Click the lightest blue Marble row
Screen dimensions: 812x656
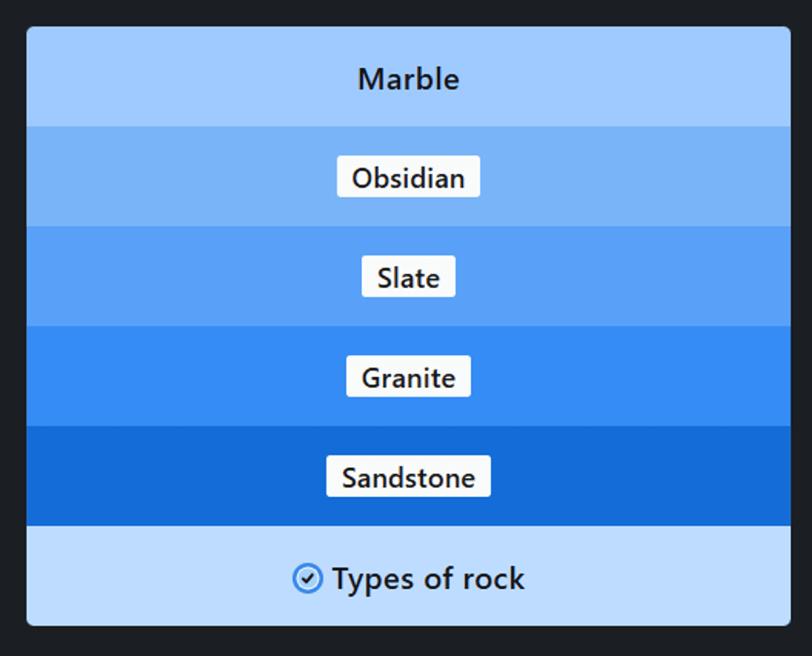[x=408, y=76]
